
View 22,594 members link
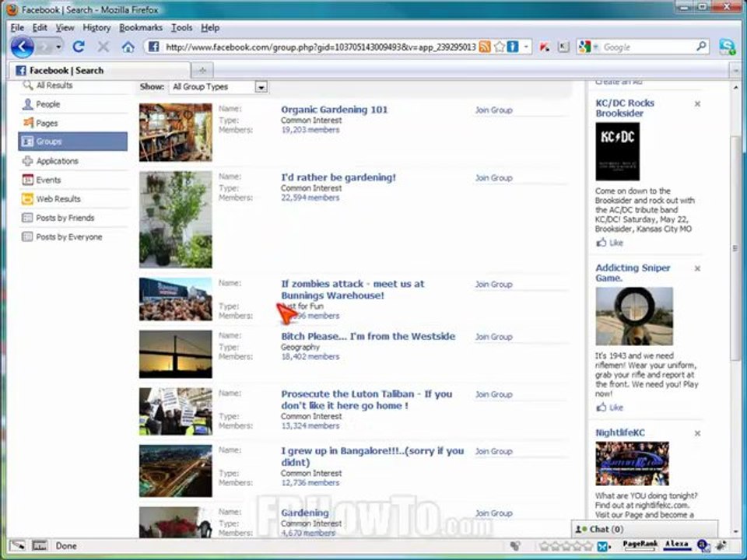point(310,198)
